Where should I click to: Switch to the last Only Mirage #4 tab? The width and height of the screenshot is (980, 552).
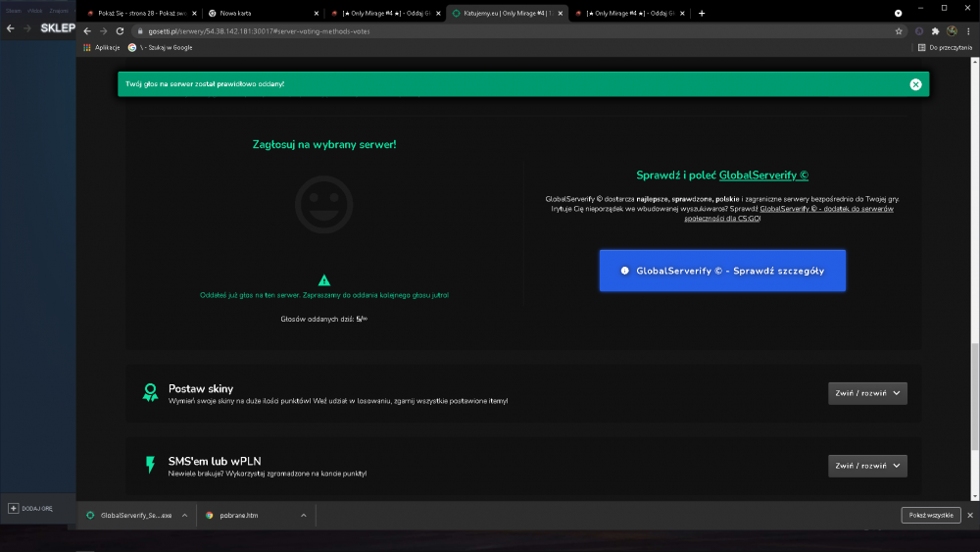pos(628,13)
